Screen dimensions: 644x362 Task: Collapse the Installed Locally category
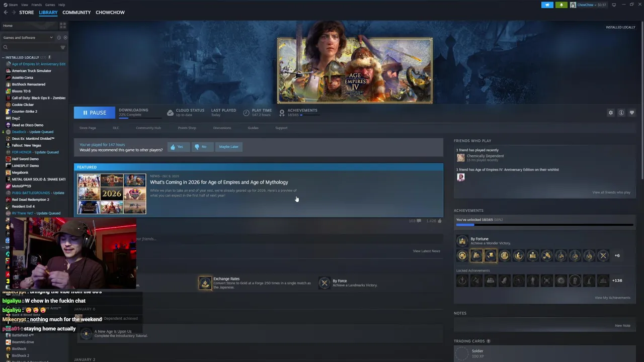[x=4, y=57]
